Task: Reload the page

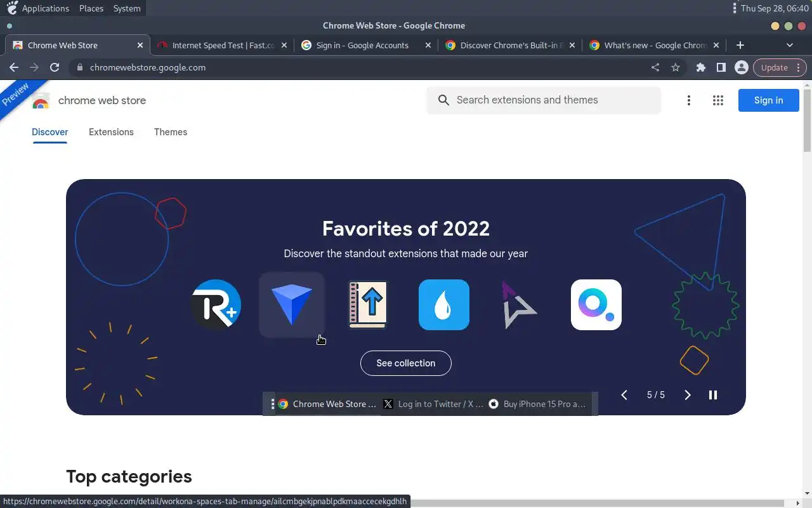Action: [x=55, y=67]
